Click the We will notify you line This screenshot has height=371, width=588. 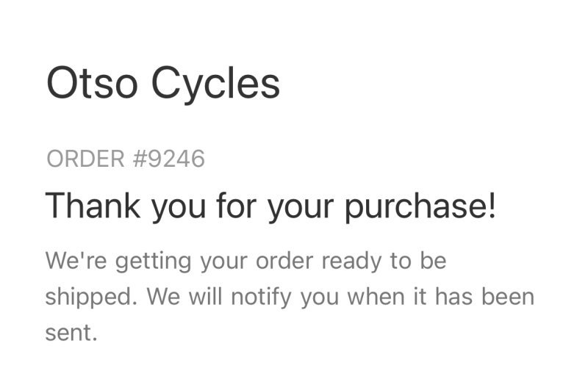coord(290,298)
